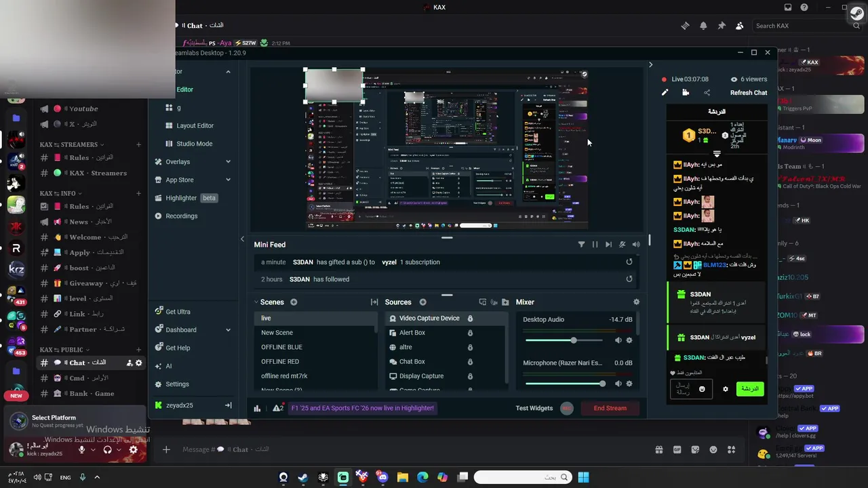Toggle lock on altre source

coord(470,347)
